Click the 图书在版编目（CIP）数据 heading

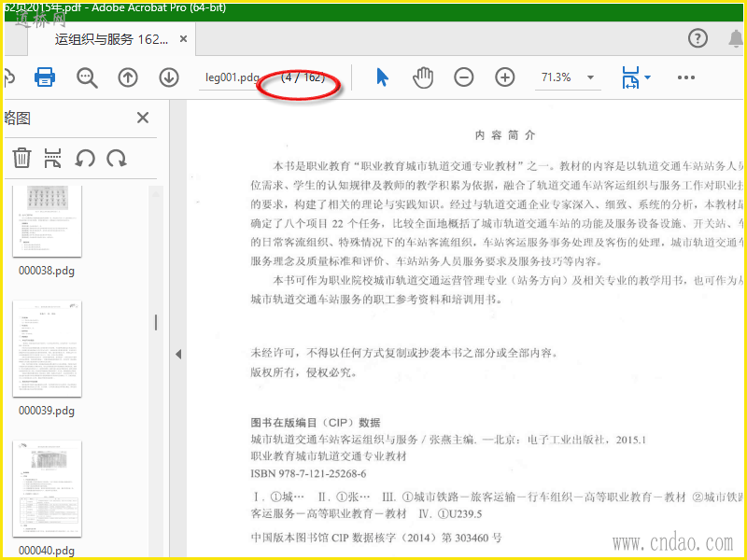point(316,423)
